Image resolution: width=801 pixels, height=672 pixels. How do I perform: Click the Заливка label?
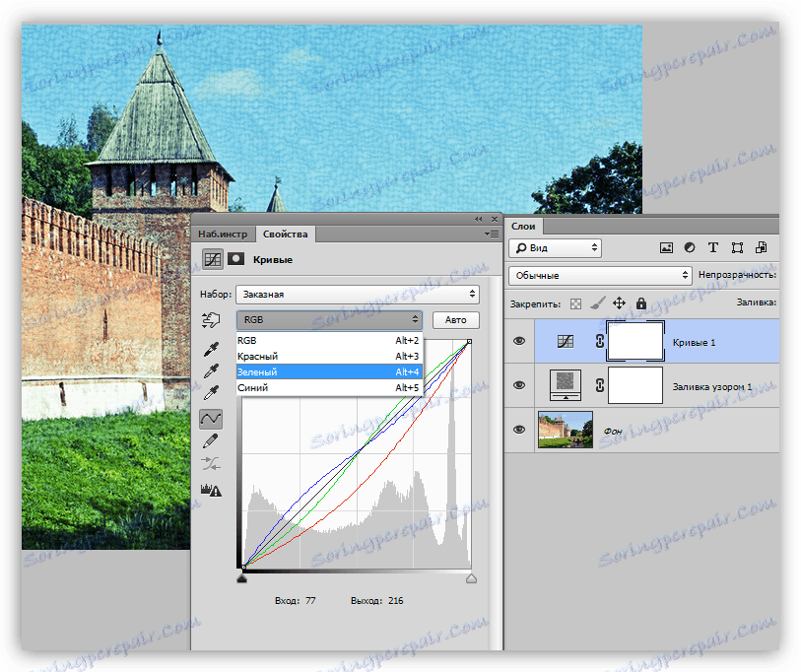(756, 302)
